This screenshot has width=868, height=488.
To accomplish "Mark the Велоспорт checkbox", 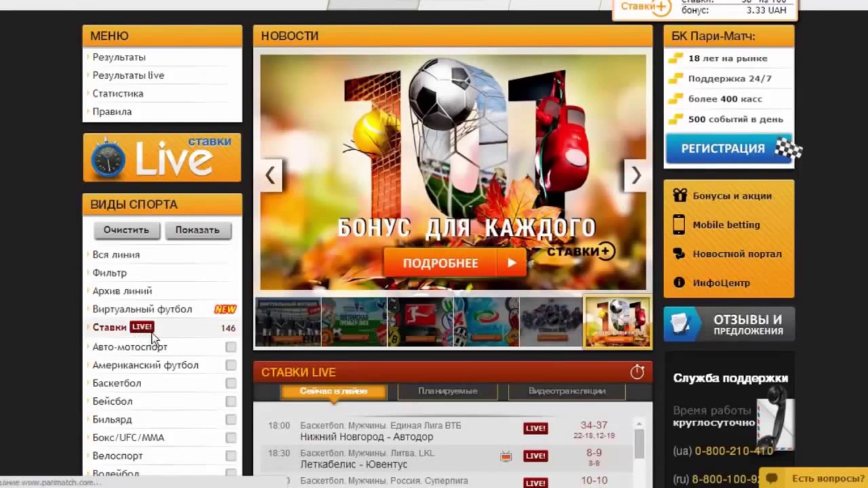I will point(231,456).
